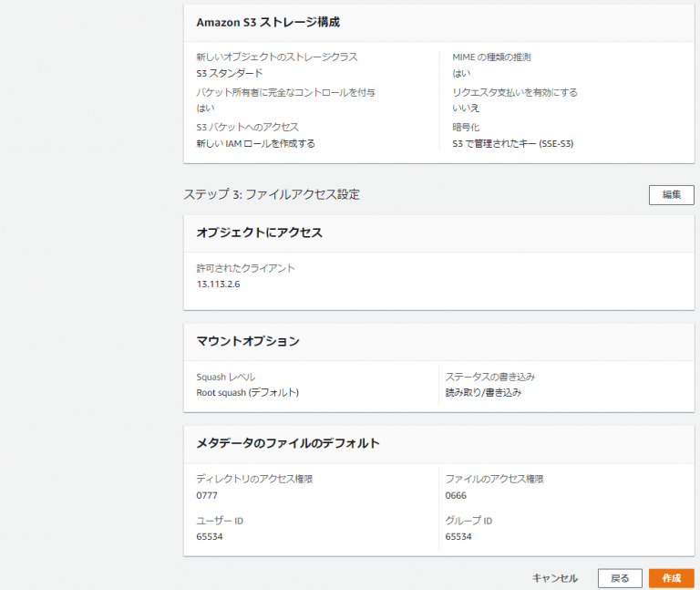
Task: Click the directory permission value 0777
Action: pyautogui.click(x=207, y=495)
